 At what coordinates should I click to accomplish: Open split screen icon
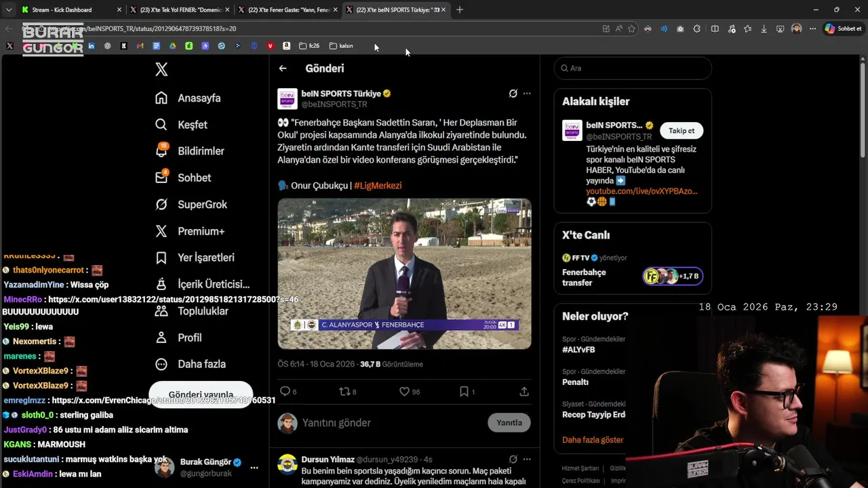[715, 28]
